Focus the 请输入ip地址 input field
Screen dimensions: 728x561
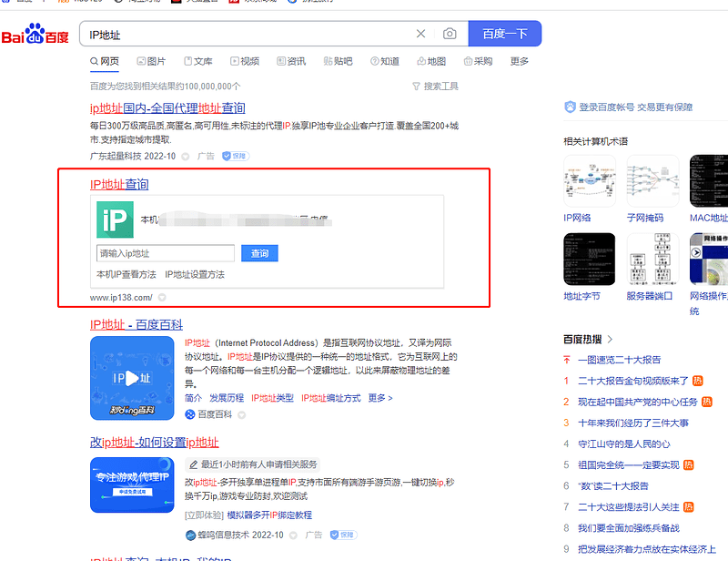click(166, 253)
